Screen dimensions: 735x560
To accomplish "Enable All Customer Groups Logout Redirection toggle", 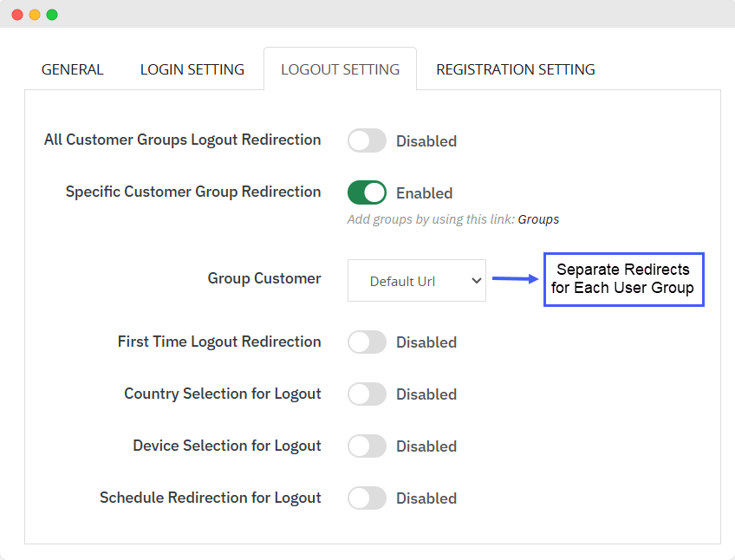I will click(367, 140).
